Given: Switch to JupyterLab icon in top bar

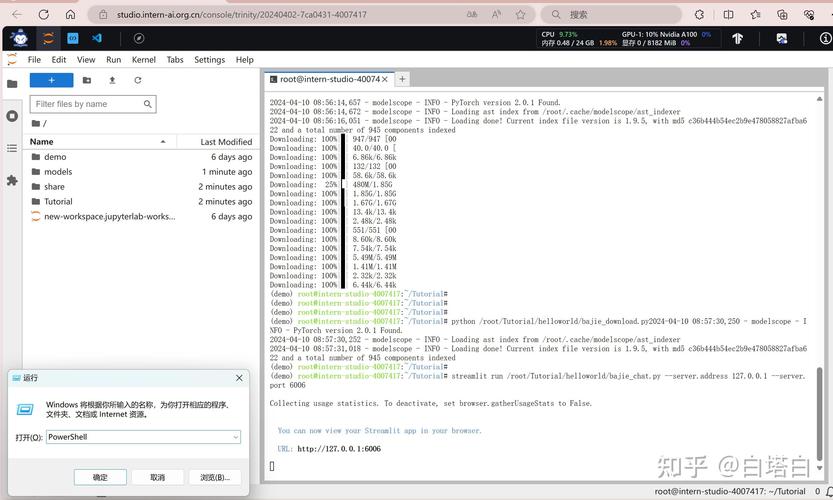Looking at the screenshot, I should [x=48, y=38].
